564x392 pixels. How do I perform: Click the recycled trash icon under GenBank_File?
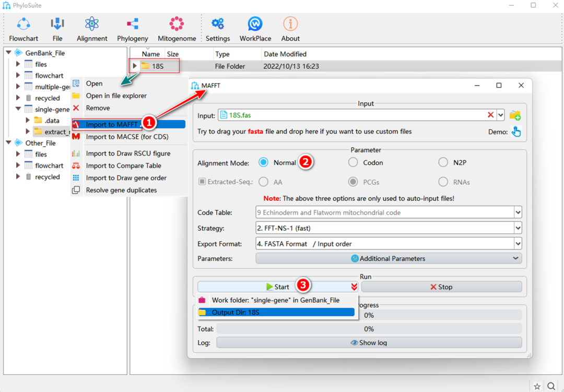[28, 98]
